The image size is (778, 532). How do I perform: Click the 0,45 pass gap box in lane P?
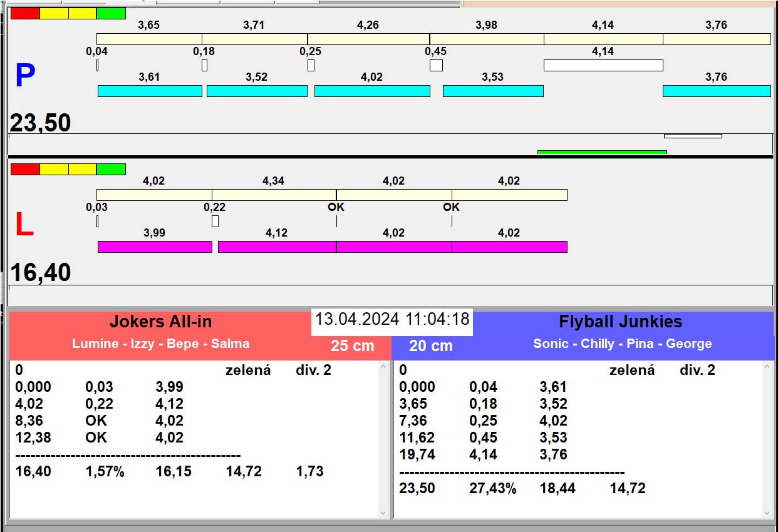click(x=436, y=65)
